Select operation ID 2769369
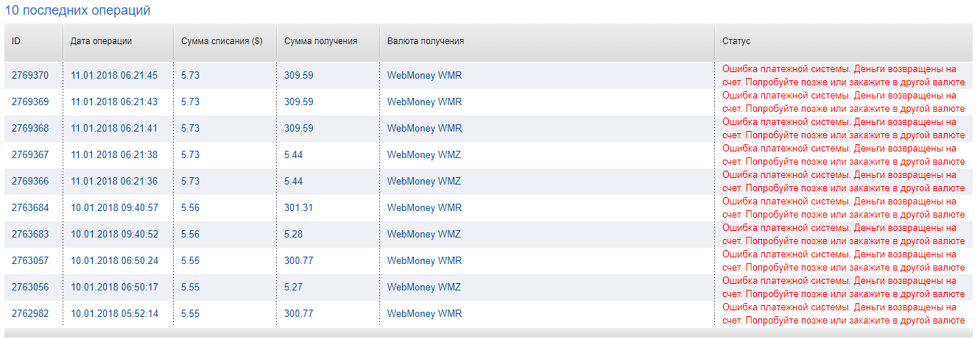 tap(30, 101)
